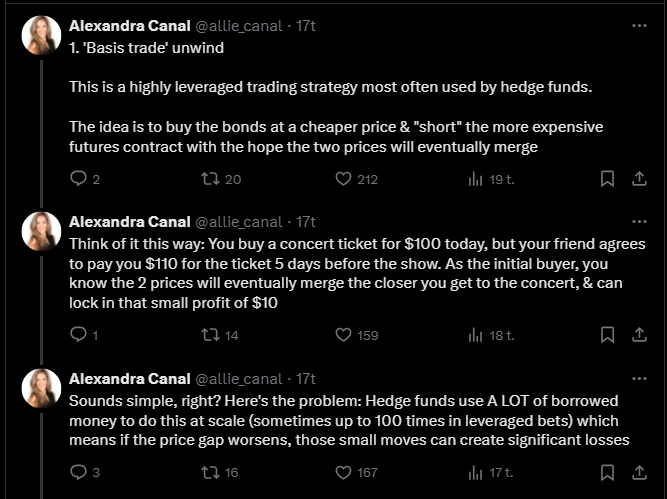This screenshot has width=667, height=499.
Task: Share the concert ticket analogy tweet
Action: click(x=639, y=335)
